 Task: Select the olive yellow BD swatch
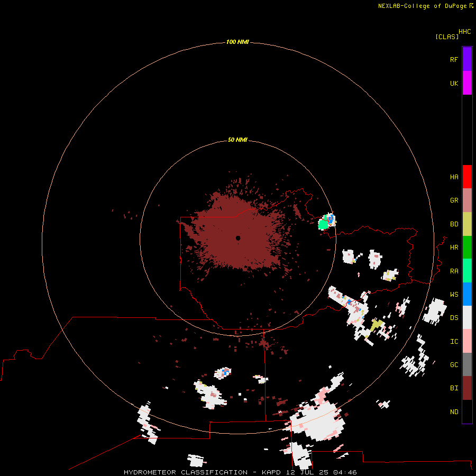[x=467, y=224]
